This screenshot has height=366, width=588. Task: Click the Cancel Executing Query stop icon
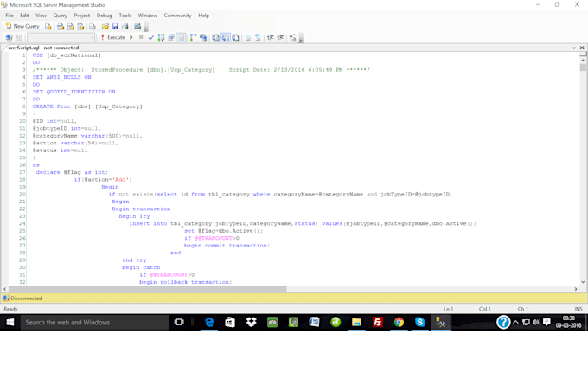(x=141, y=37)
